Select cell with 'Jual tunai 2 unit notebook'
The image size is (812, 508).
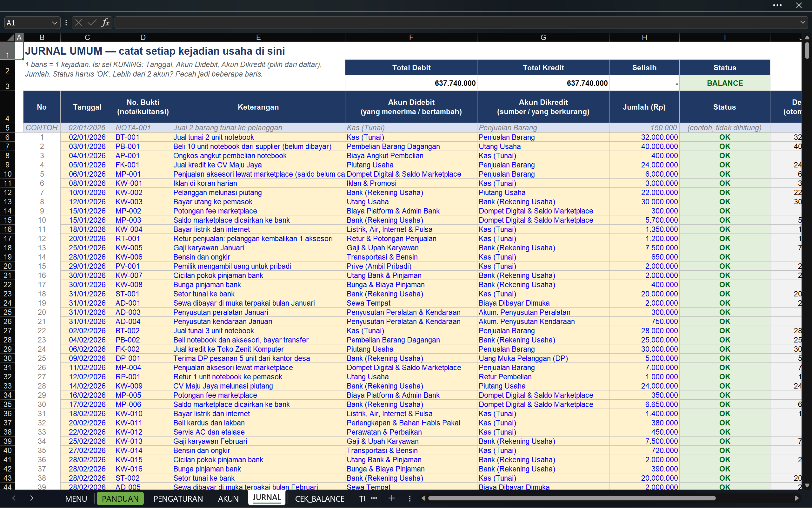point(258,137)
